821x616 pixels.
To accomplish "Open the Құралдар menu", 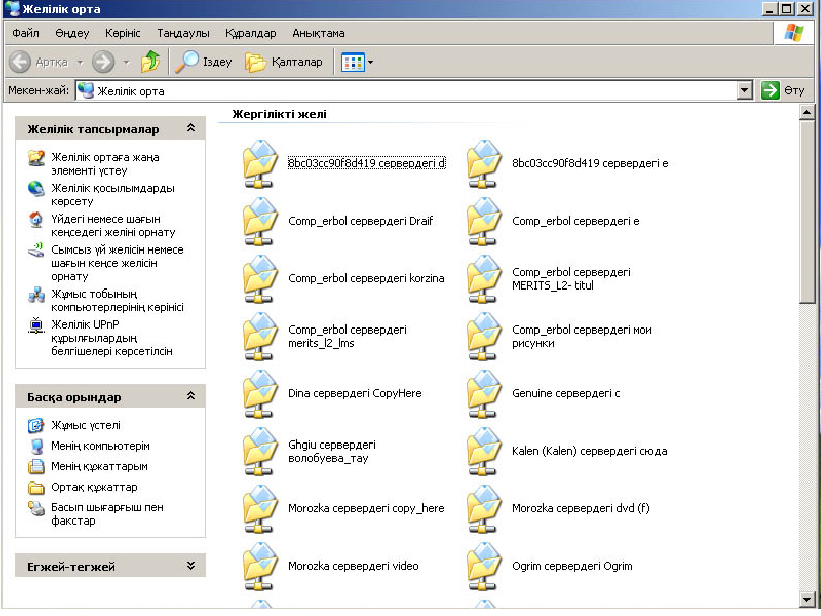I will [250, 33].
